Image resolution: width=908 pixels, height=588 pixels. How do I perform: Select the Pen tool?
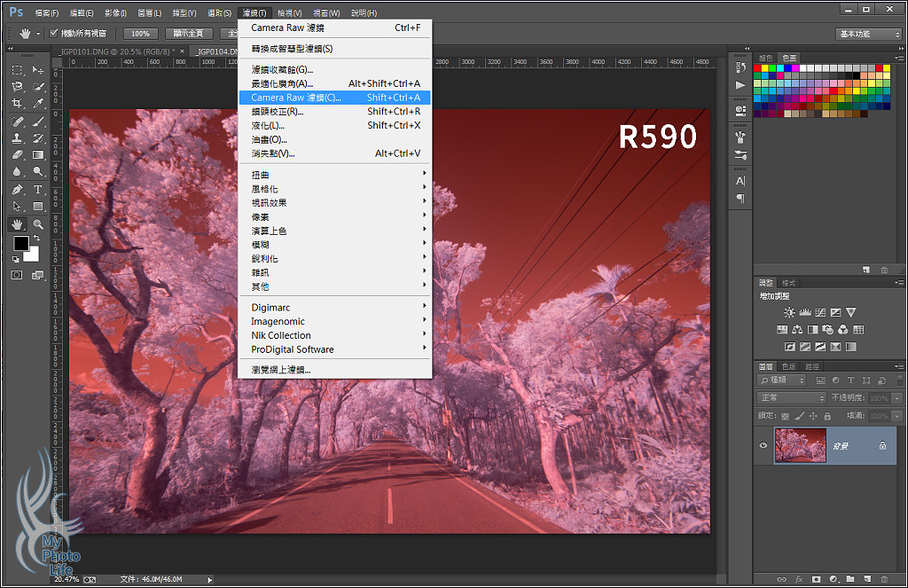(17, 190)
